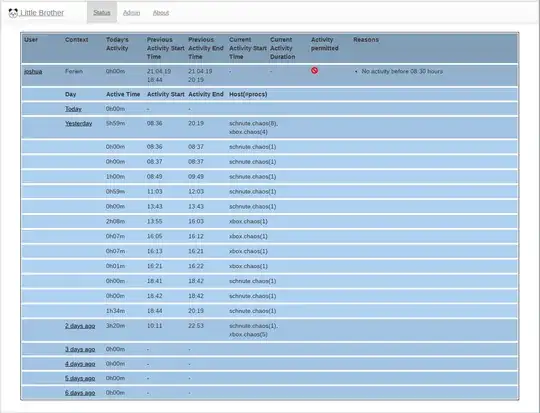Click the 16:13 activity start cell

pos(155,251)
